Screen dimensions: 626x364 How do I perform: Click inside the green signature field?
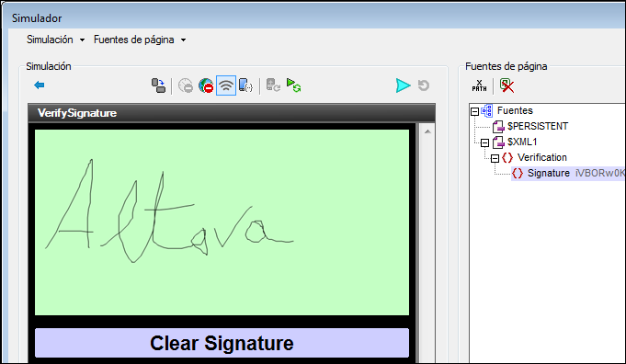tap(222, 222)
